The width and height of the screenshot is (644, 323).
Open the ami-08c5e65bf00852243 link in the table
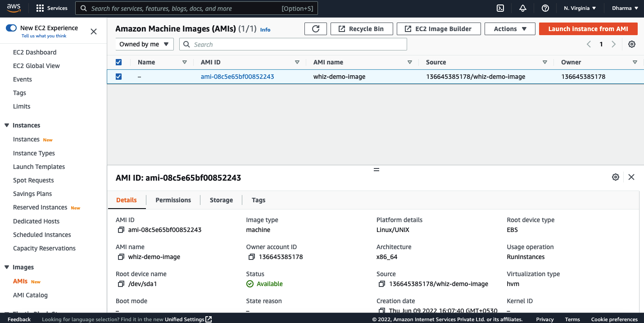(x=237, y=77)
